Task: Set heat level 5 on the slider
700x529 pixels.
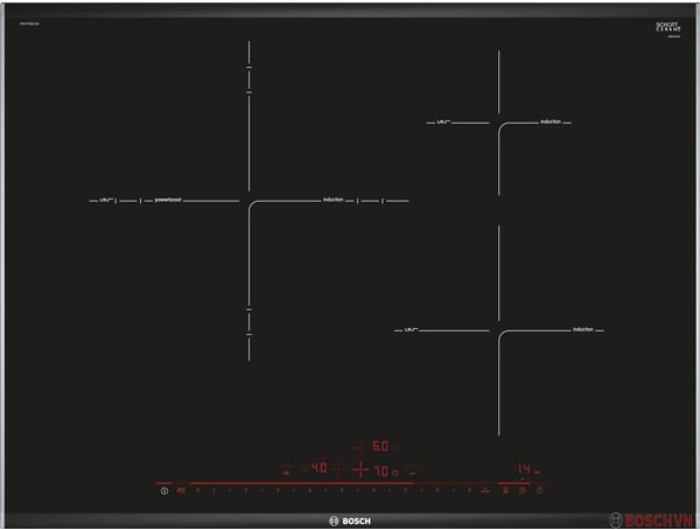Action: coord(342,490)
